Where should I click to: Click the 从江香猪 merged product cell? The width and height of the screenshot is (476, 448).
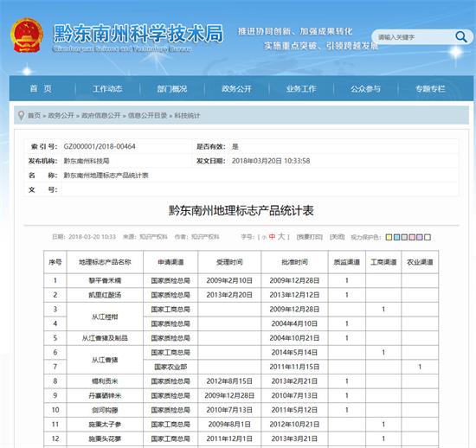[x=105, y=360]
